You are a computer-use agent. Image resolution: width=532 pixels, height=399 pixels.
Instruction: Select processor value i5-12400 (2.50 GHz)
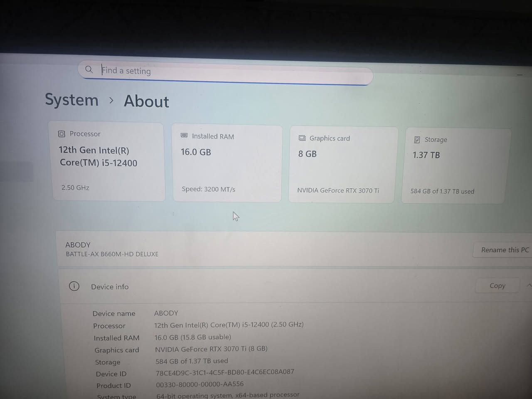[x=229, y=325]
